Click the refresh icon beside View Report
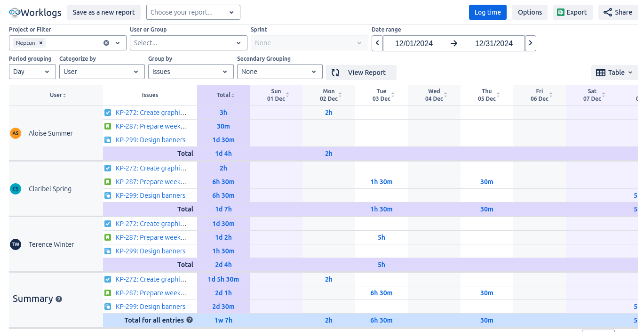The width and height of the screenshot is (644, 332). [x=335, y=73]
